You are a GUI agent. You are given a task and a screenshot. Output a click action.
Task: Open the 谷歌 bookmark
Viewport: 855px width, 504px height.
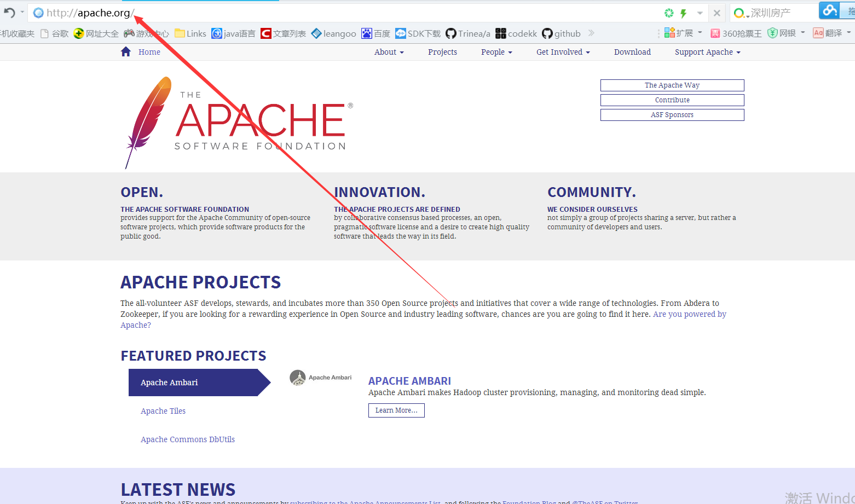coord(54,33)
